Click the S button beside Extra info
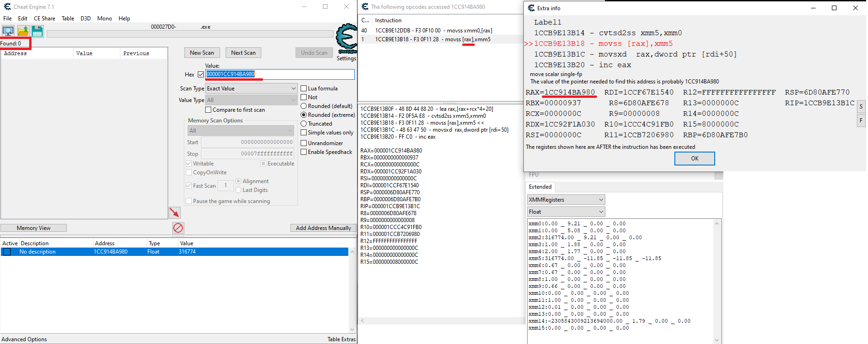The height and width of the screenshot is (344, 868). (861, 107)
